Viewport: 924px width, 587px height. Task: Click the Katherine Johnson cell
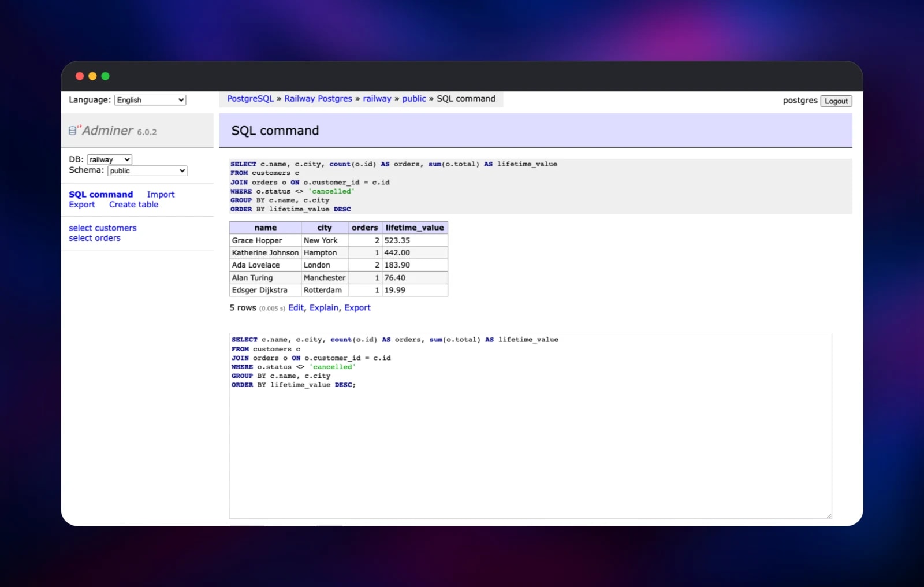click(265, 252)
